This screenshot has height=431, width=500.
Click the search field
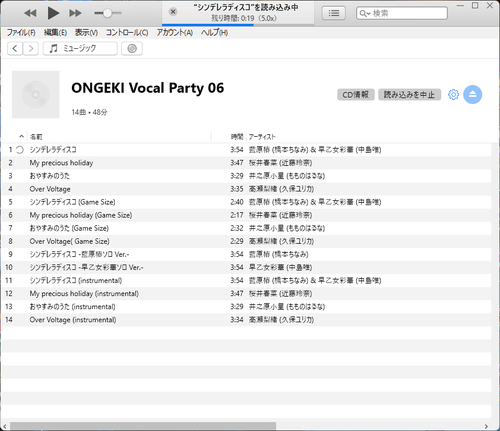[402, 13]
